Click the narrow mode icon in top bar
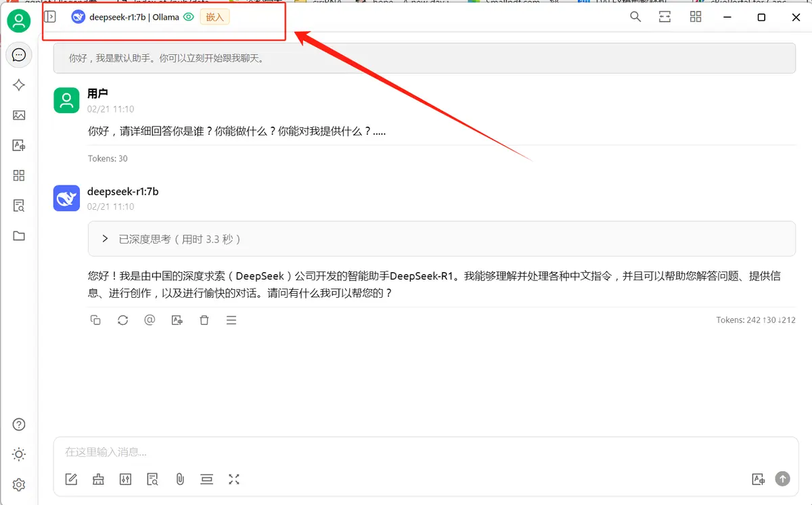This screenshot has height=505, width=812. [x=665, y=17]
